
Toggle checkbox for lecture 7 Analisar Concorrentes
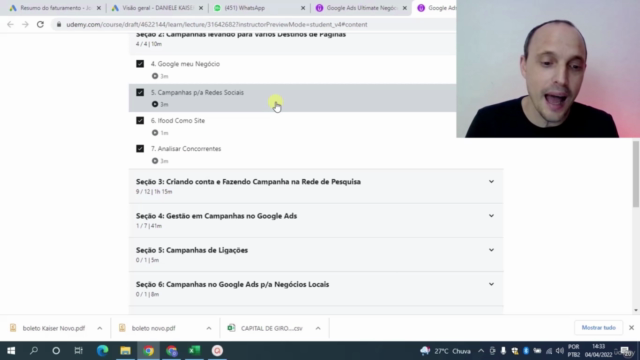pyautogui.click(x=140, y=149)
